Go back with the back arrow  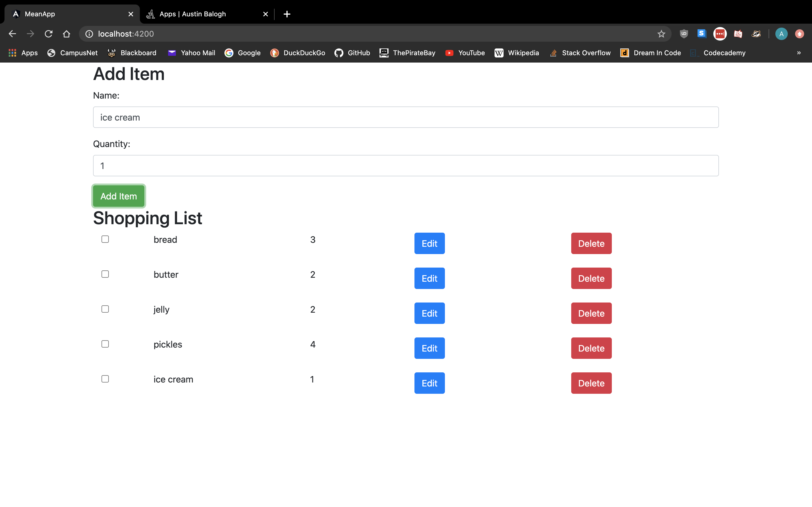[x=12, y=34]
